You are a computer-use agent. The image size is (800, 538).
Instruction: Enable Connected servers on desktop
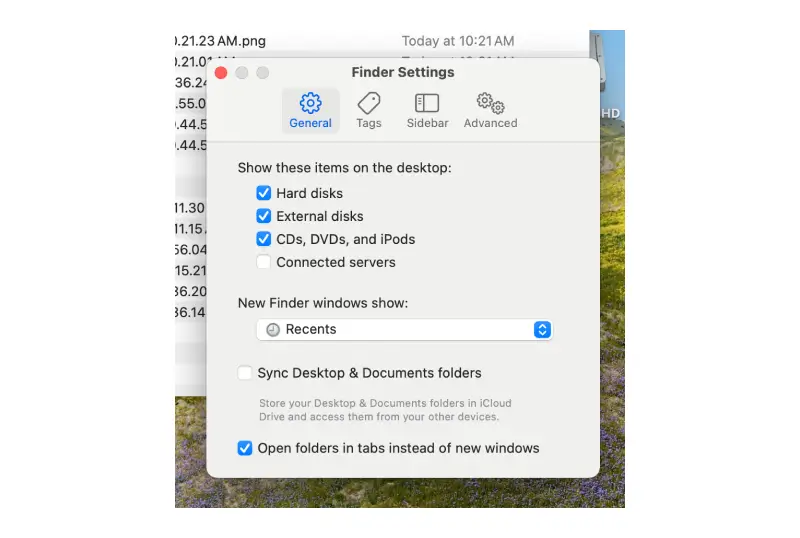tap(263, 262)
